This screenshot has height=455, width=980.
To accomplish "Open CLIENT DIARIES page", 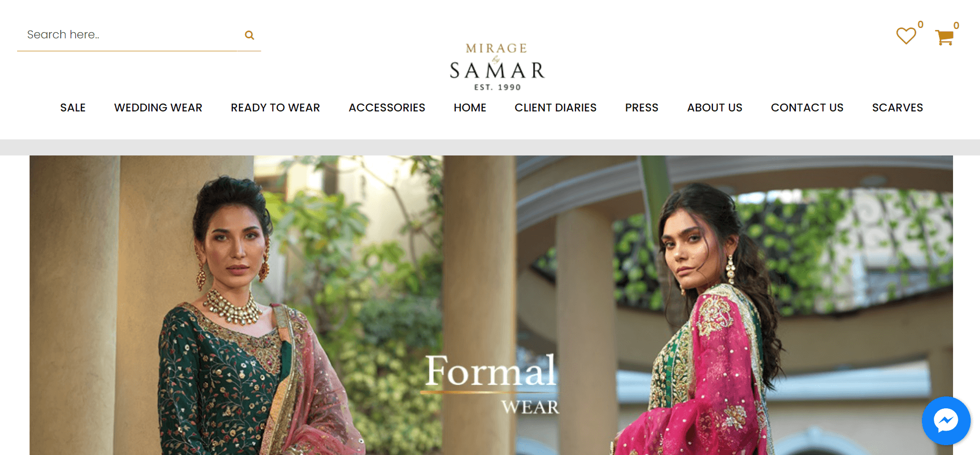I will [x=555, y=108].
